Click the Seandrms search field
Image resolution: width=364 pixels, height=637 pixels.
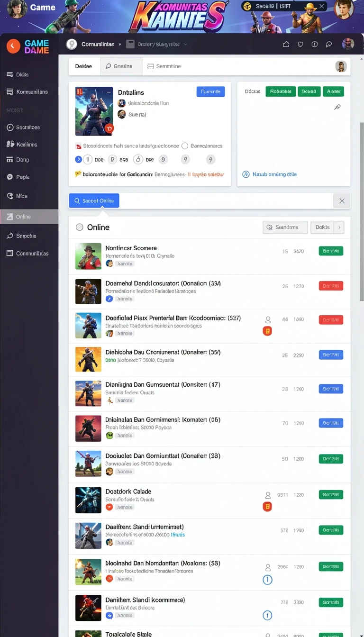point(285,227)
